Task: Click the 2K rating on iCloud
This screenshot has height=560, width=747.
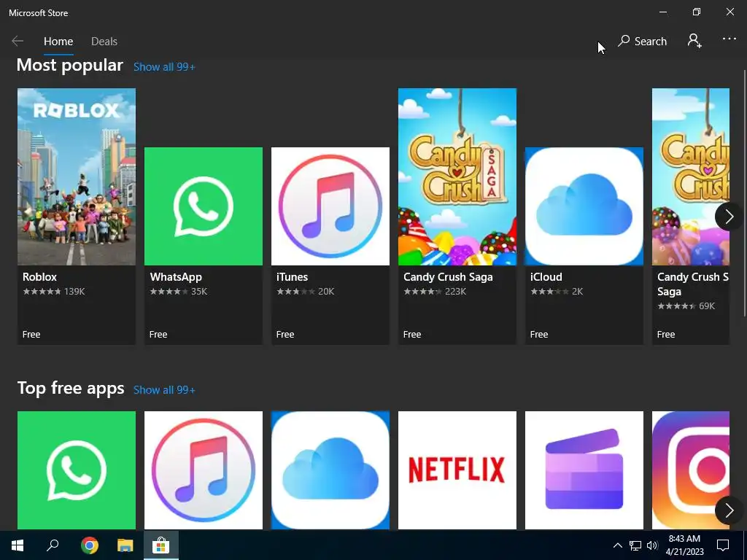Action: (577, 292)
